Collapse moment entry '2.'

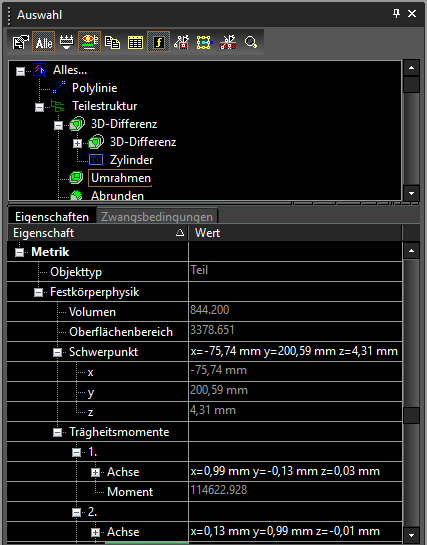point(76,513)
